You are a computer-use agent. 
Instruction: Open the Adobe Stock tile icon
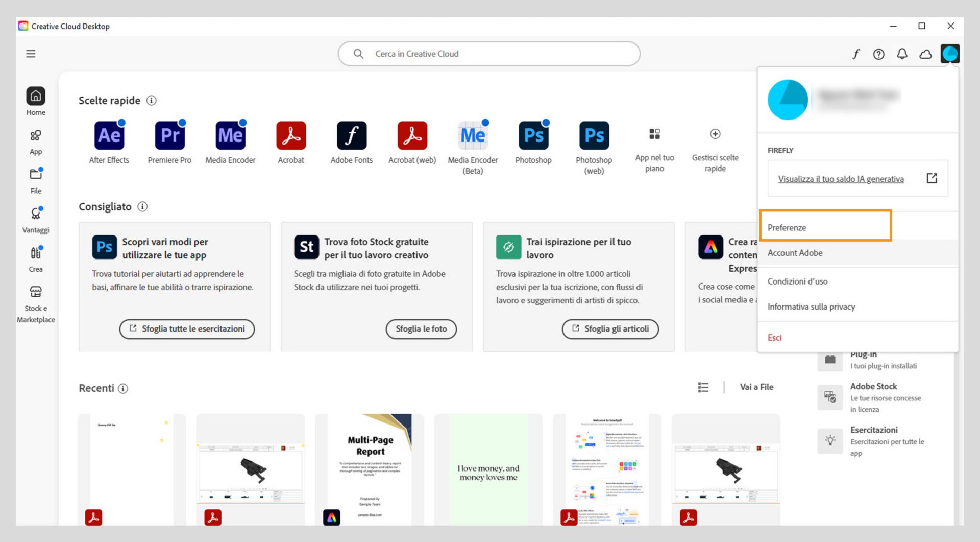tap(830, 397)
